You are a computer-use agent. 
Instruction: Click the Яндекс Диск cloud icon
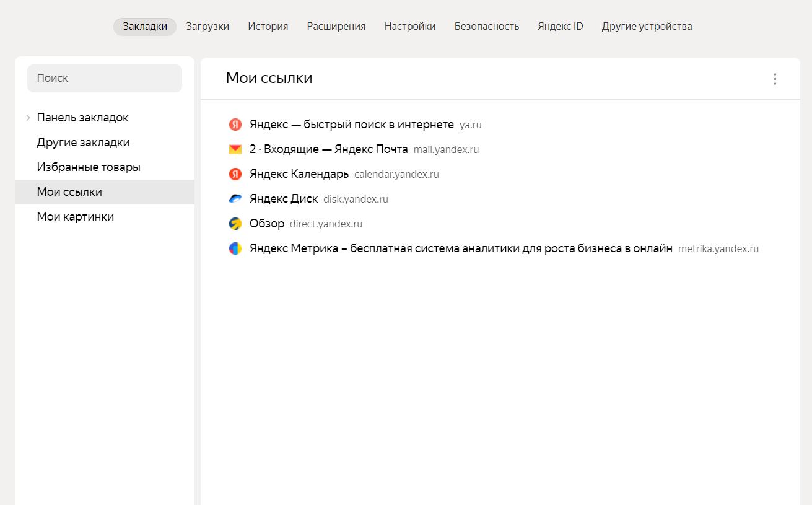click(235, 199)
